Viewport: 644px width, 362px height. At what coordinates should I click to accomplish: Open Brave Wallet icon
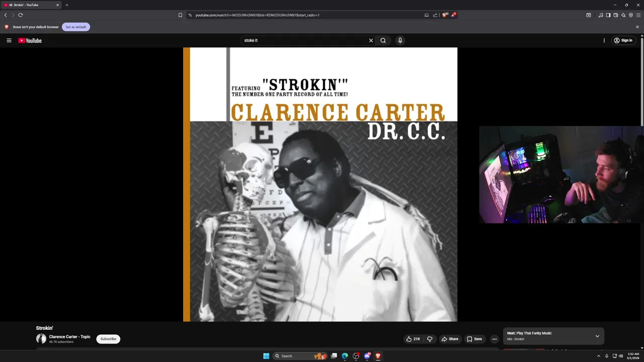click(616, 15)
